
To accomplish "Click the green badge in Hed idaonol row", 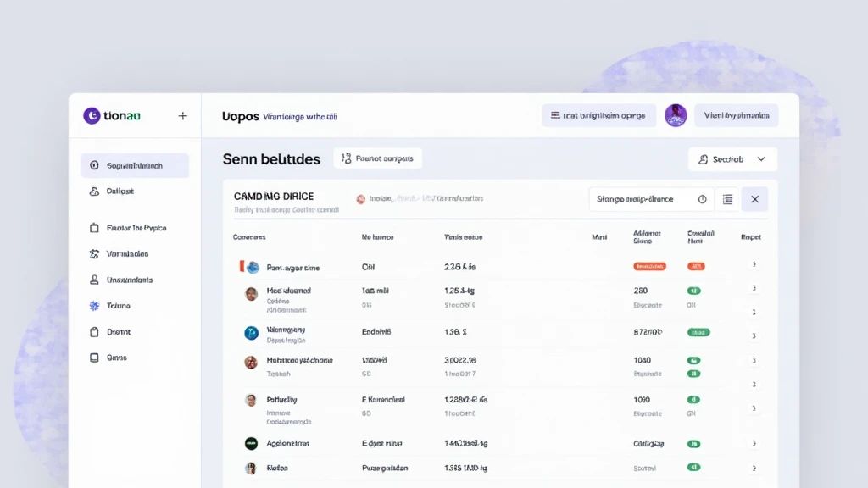I will click(693, 291).
